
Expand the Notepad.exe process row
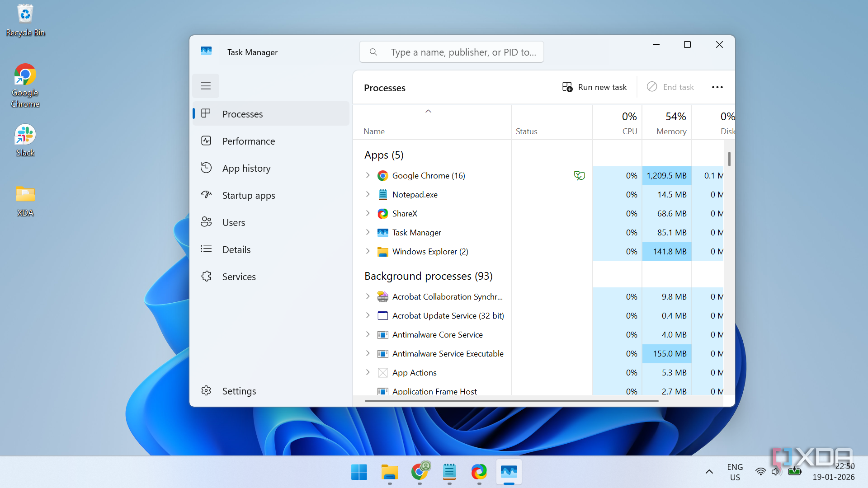[368, 194]
